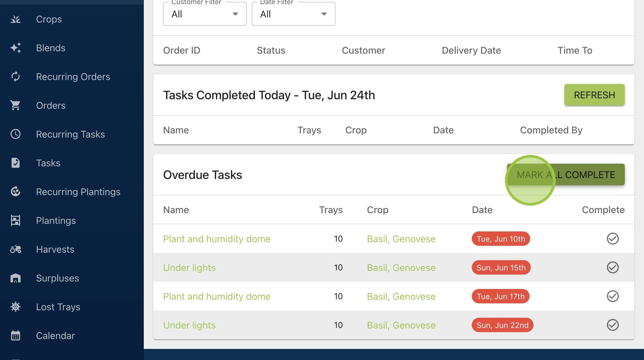Screen dimensions: 644x360
Task: Select the Surpluses warehouse icon
Action: (16, 278)
